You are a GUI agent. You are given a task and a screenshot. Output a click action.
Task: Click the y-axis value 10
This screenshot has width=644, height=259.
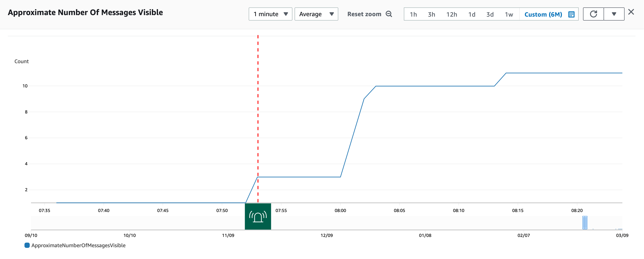coord(25,86)
